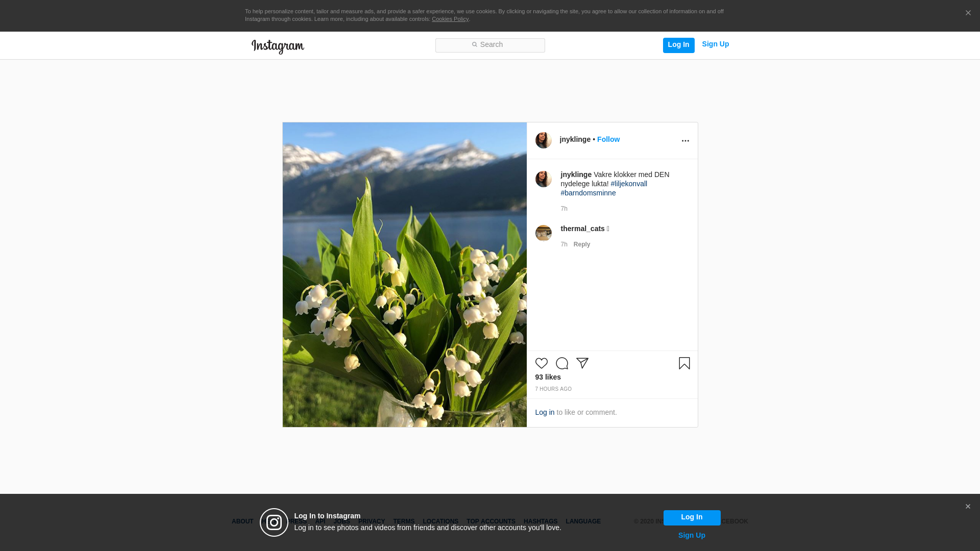Open the HASHTAGS footer link
980x551 pixels.
point(541,521)
